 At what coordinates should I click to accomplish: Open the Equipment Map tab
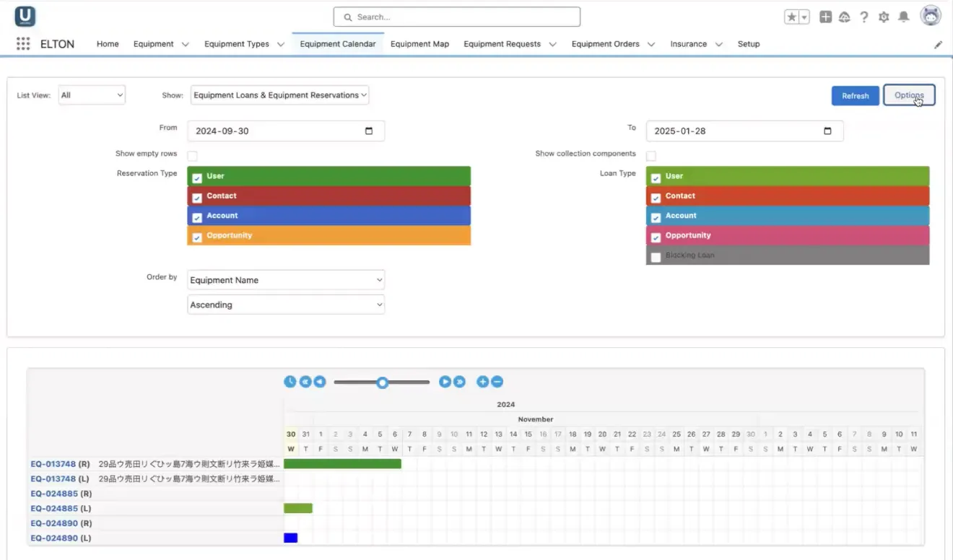[x=419, y=44]
